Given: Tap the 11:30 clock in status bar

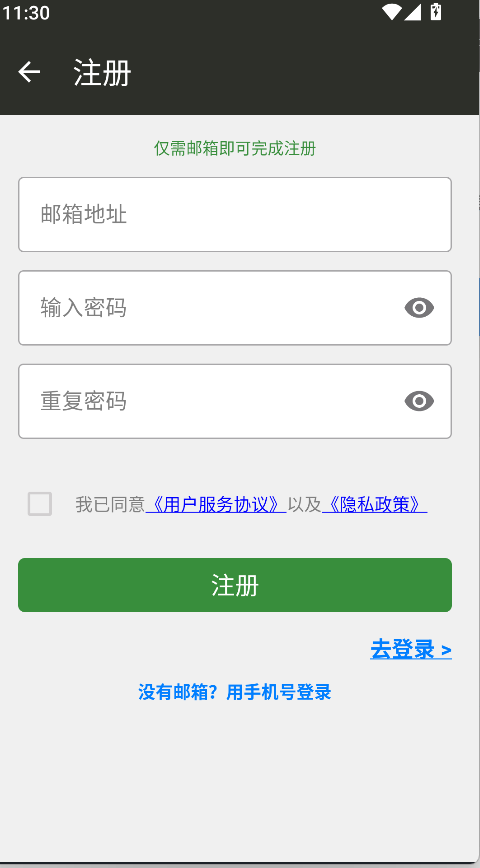Looking at the screenshot, I should tap(25, 12).
